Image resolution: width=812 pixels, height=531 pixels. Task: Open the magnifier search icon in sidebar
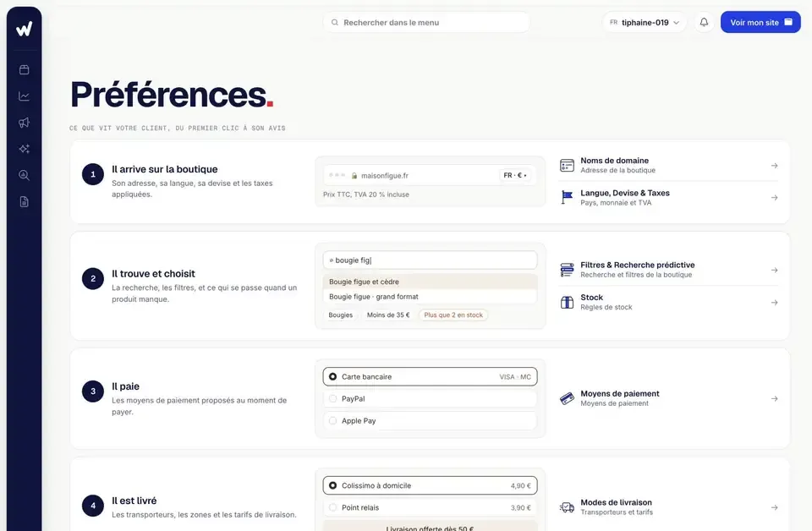click(24, 175)
